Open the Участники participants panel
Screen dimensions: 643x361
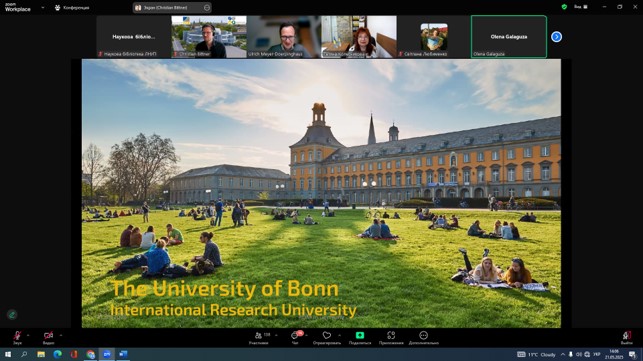click(x=259, y=338)
